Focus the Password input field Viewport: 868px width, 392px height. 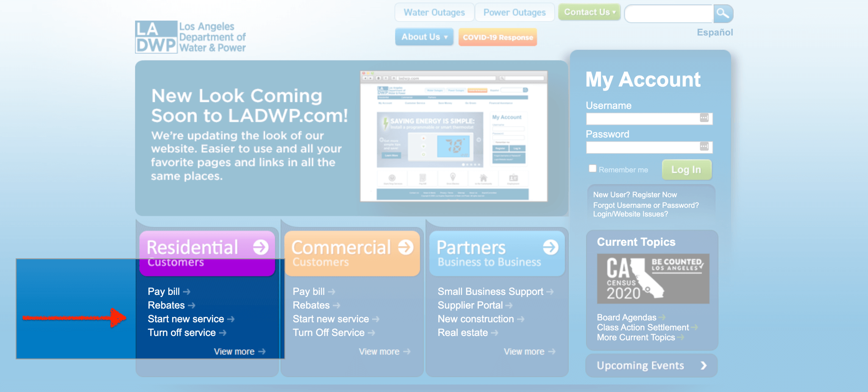coord(649,147)
